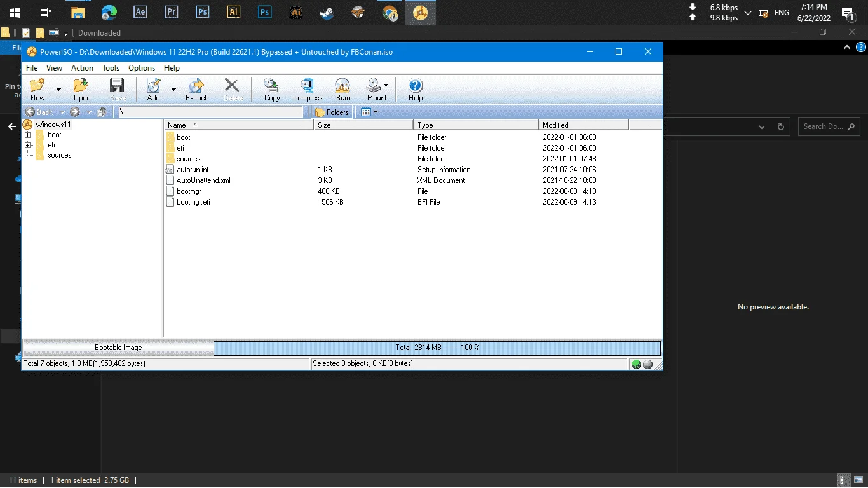Screen dimensions: 868x488
Task: Open the Help menu
Action: click(x=172, y=68)
